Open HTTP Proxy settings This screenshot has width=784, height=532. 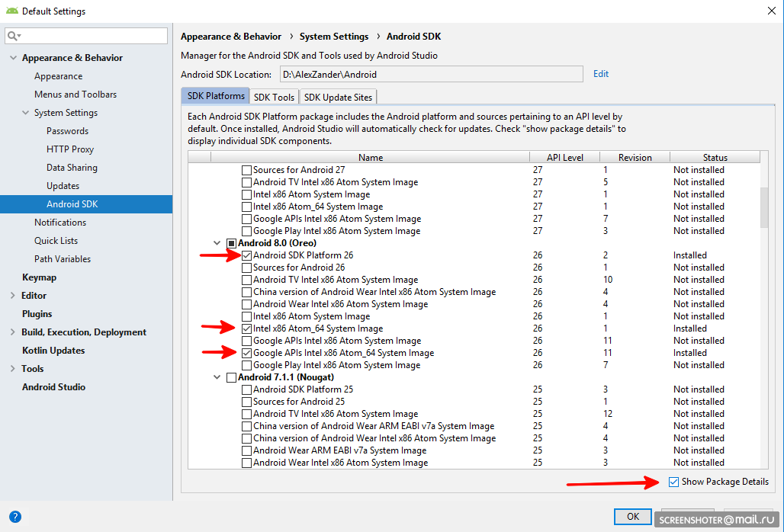[x=70, y=149]
